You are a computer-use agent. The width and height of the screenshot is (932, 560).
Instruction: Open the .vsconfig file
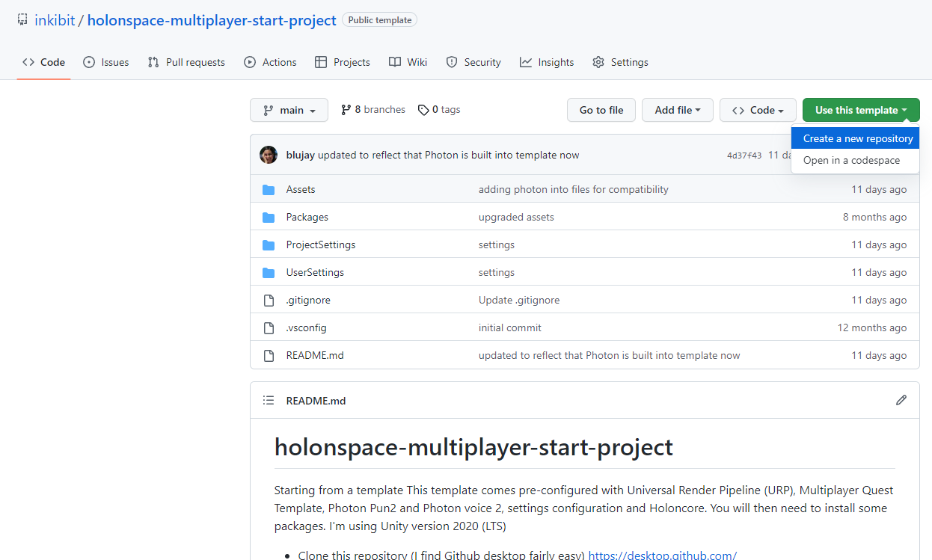click(x=307, y=327)
